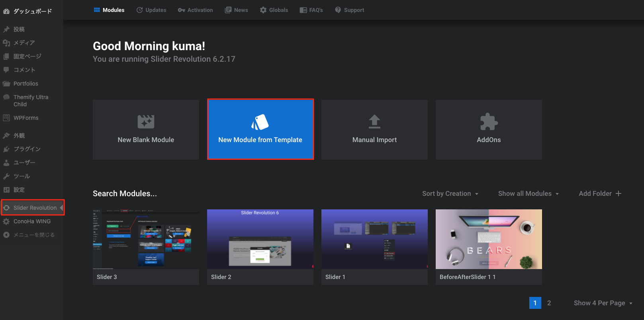The image size is (644, 320).
Task: Click the Search Modules input field
Action: [x=125, y=193]
